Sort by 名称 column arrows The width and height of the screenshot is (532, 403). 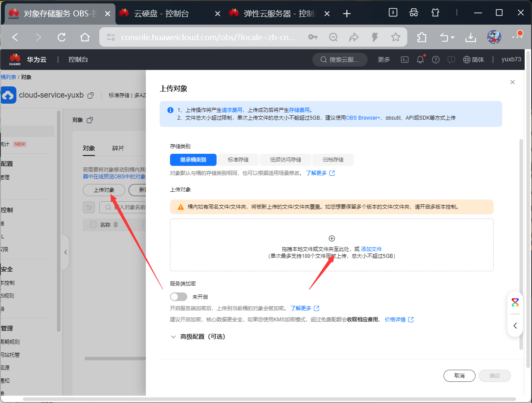(116, 225)
